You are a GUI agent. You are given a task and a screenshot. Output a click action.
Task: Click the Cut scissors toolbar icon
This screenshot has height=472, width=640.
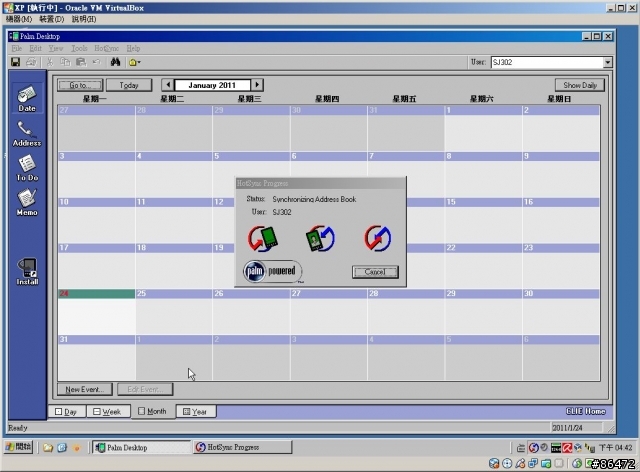49,62
